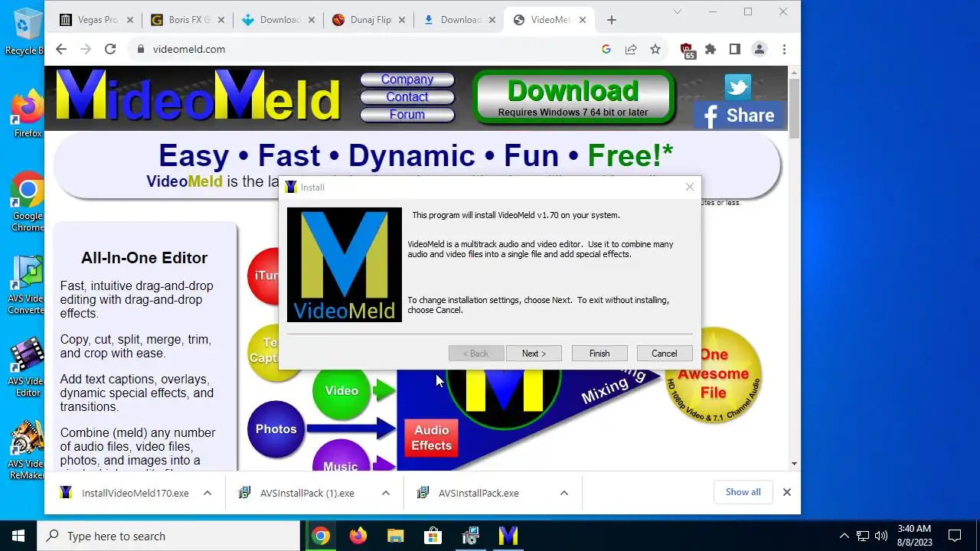980x551 pixels.
Task: Click the Twitter bird icon
Action: pyautogui.click(x=738, y=86)
